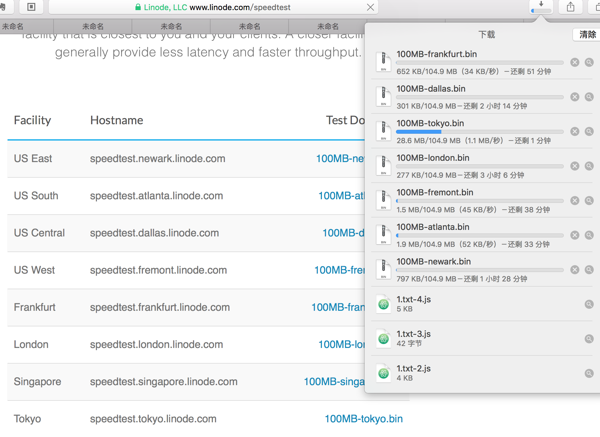Open the 100MB-atlanta test download link
Screen dimensions: 600x437
click(341, 196)
